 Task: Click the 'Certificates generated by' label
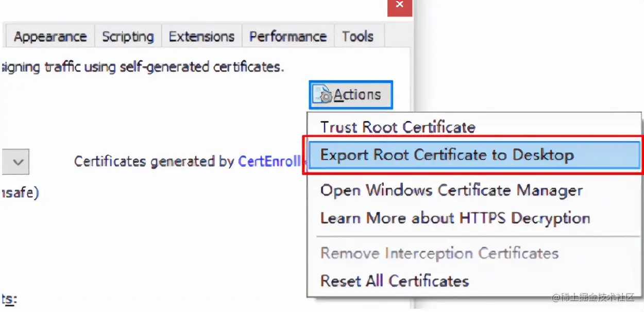pos(155,161)
